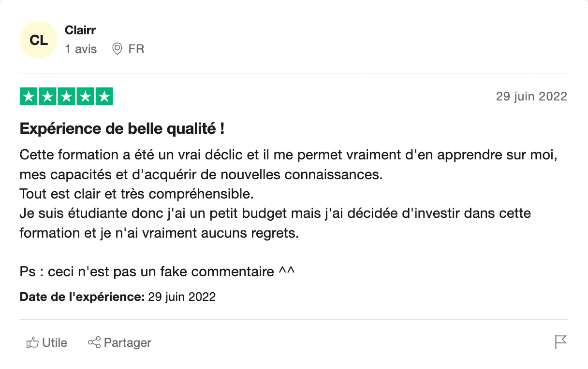Open the review title "Expérience de belle qualité !"

click(x=122, y=129)
